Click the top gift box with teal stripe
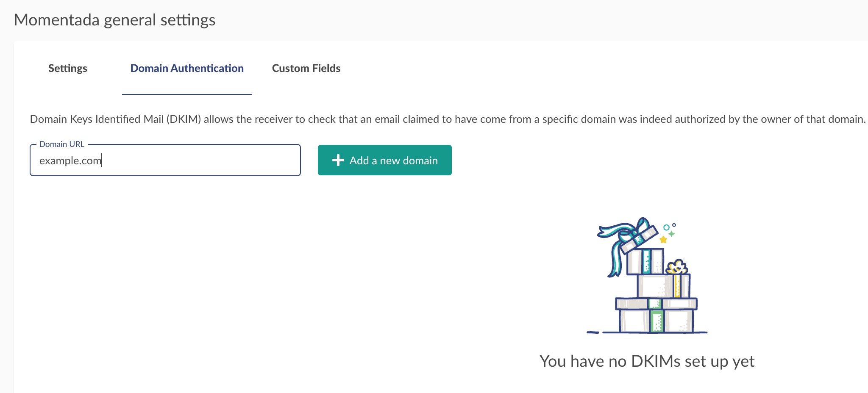This screenshot has width=868, height=393. [645, 261]
